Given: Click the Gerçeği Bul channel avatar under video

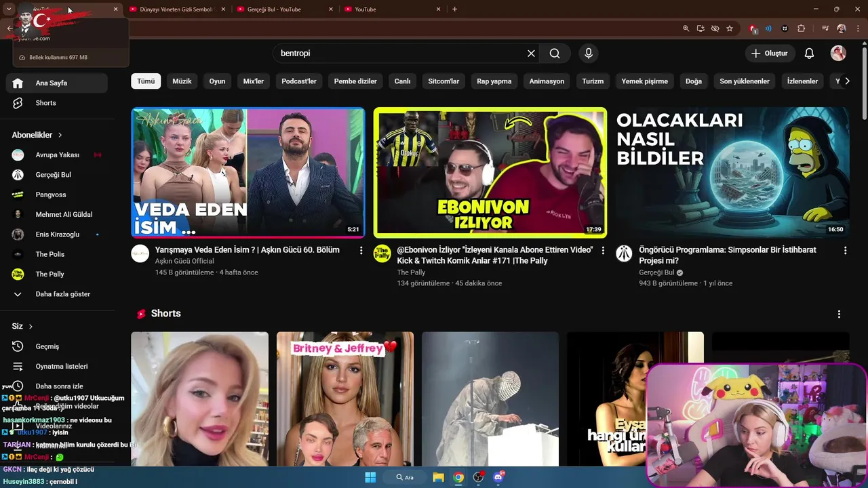Looking at the screenshot, I should click(x=624, y=253).
